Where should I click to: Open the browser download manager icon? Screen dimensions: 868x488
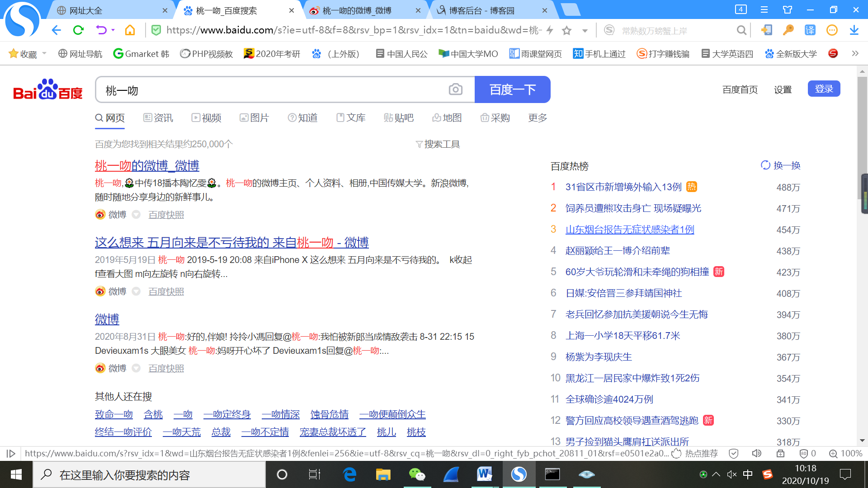[854, 30]
